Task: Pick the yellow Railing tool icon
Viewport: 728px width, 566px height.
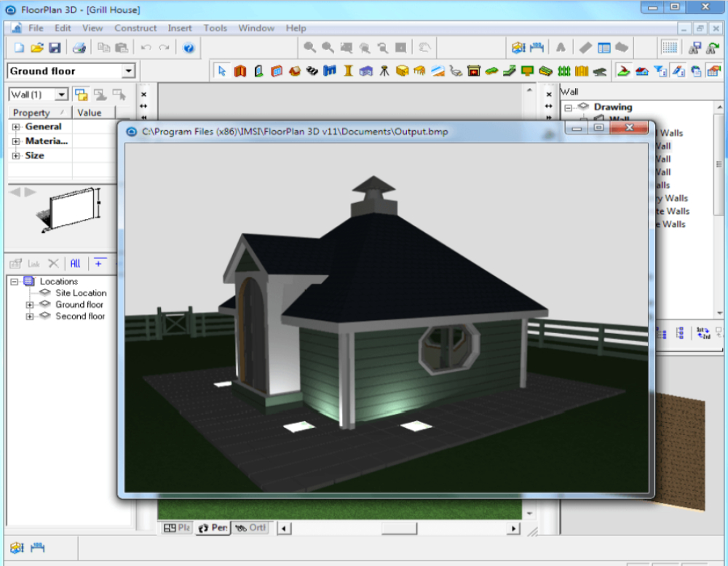Action: (581, 71)
